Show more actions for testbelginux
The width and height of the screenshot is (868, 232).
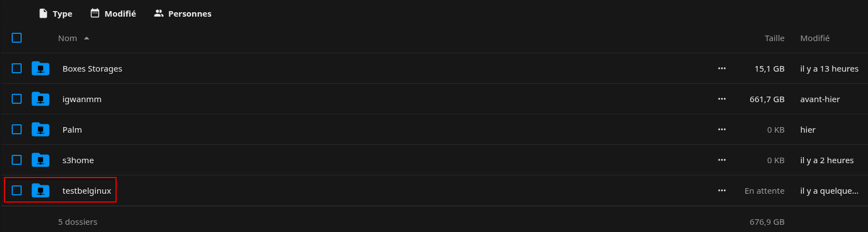point(721,190)
